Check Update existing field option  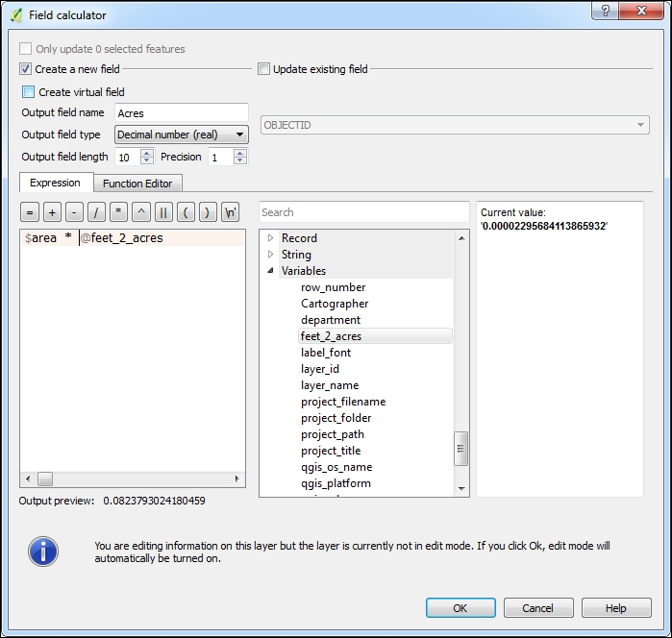coord(263,69)
